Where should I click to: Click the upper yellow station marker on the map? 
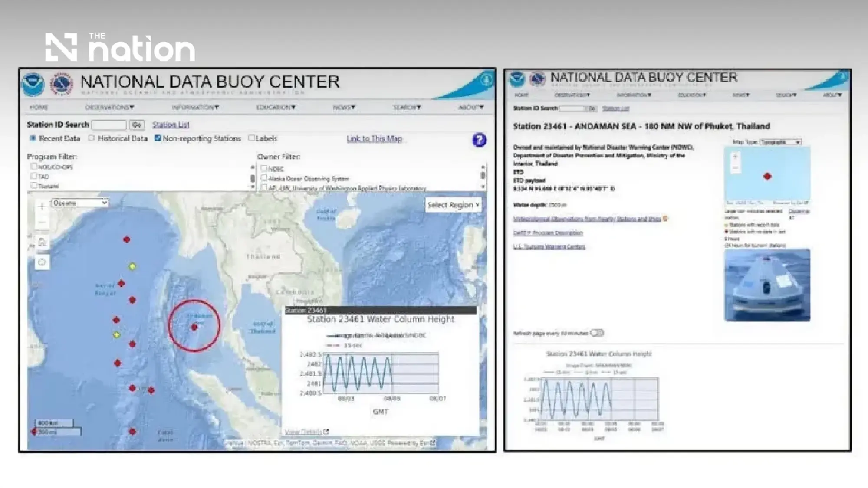(x=132, y=266)
